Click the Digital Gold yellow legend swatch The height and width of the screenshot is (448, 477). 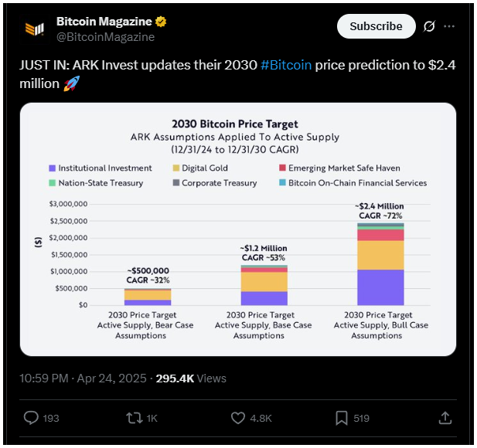coord(175,168)
